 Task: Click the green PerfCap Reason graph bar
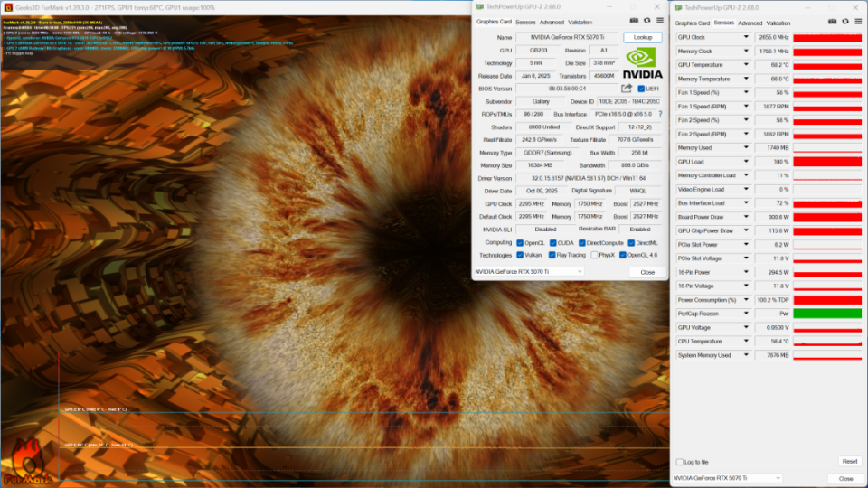827,314
